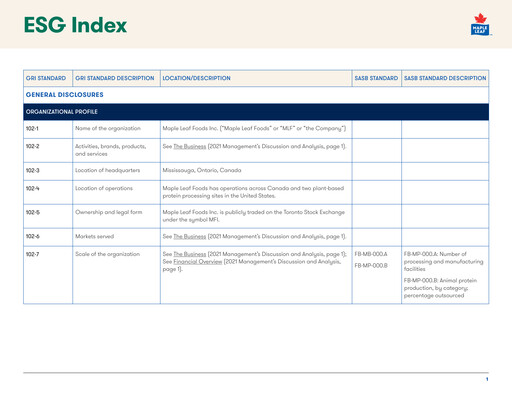Screen dimensions: 512x396
Task: Open the Financial Overview link
Action: (198, 262)
